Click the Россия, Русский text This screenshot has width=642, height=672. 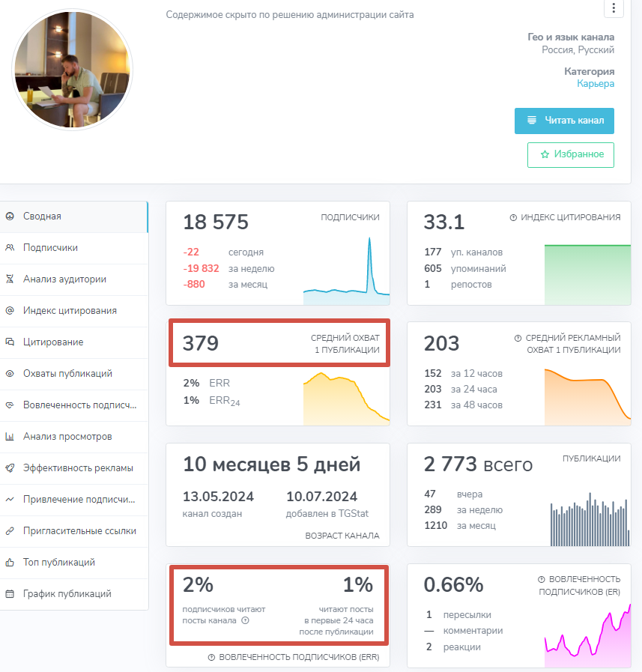pyautogui.click(x=578, y=49)
